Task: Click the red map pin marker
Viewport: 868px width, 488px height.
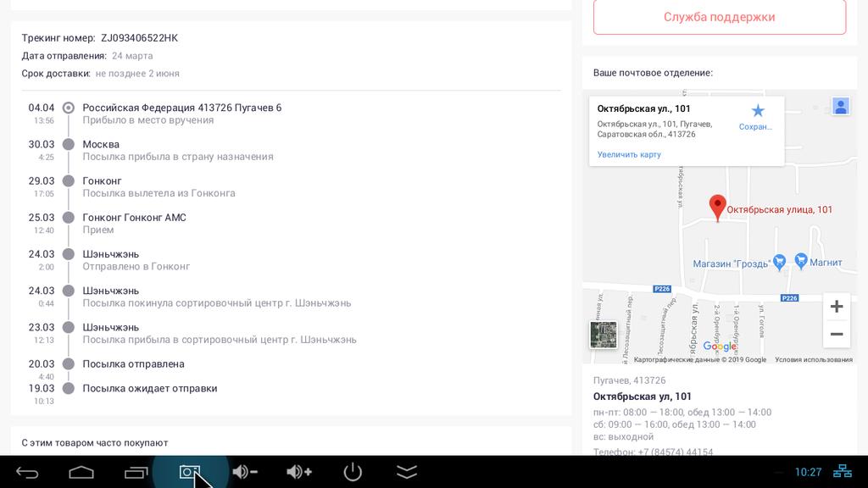Action: (717, 207)
